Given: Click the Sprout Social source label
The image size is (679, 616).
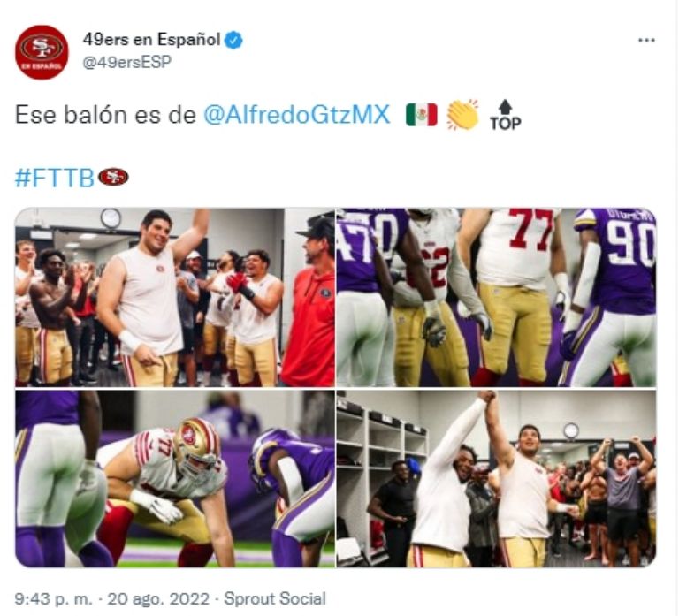Looking at the screenshot, I should (x=275, y=599).
